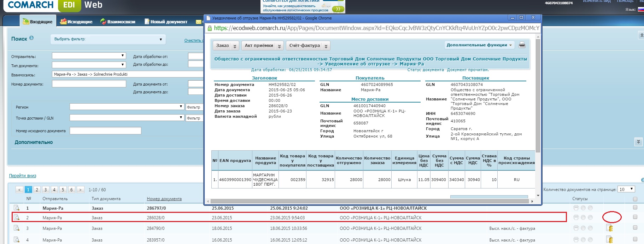Expand additional filters with lower chevron
Screen dimensions: 644x244
638,141
